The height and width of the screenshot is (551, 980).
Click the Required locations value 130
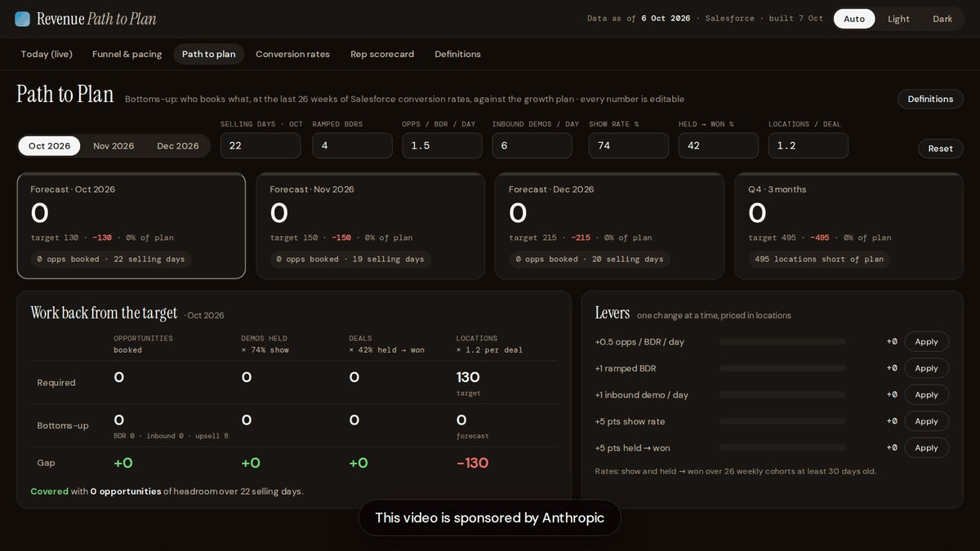pyautogui.click(x=468, y=377)
